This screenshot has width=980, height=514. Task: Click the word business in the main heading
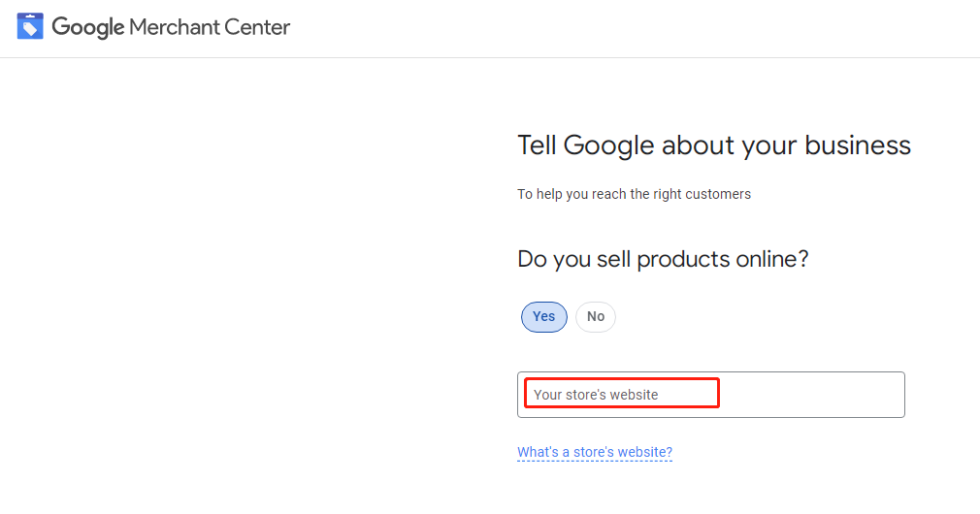click(x=858, y=145)
